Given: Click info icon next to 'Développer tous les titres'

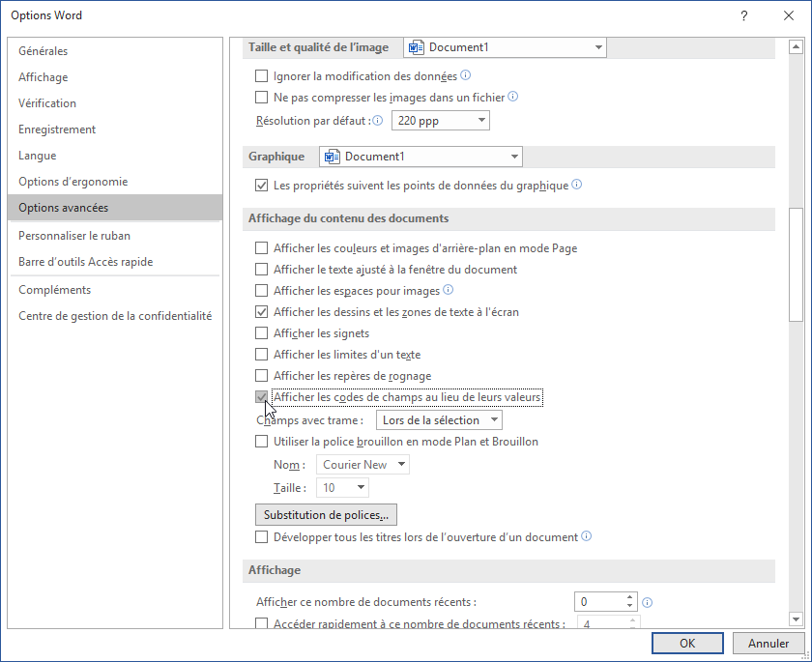Looking at the screenshot, I should tap(587, 536).
